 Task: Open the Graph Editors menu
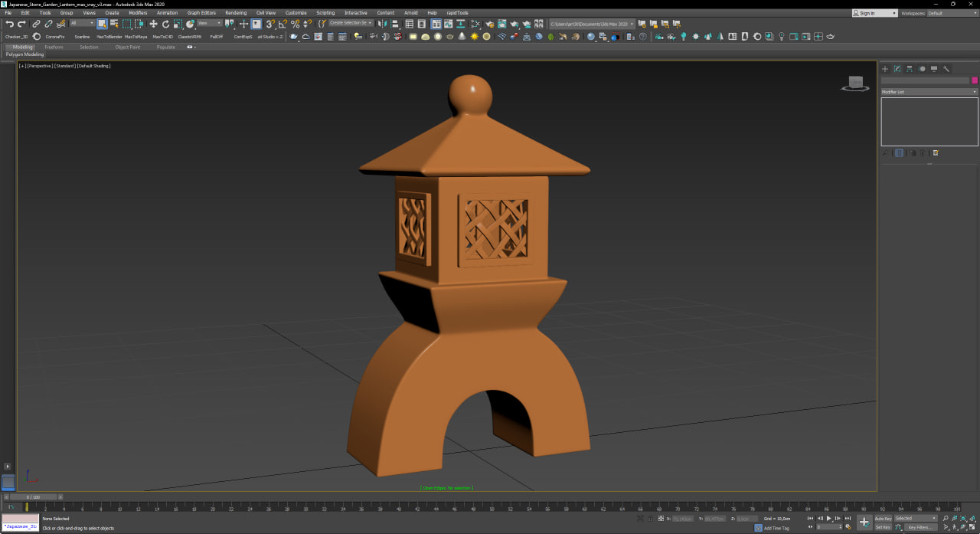[x=201, y=13]
